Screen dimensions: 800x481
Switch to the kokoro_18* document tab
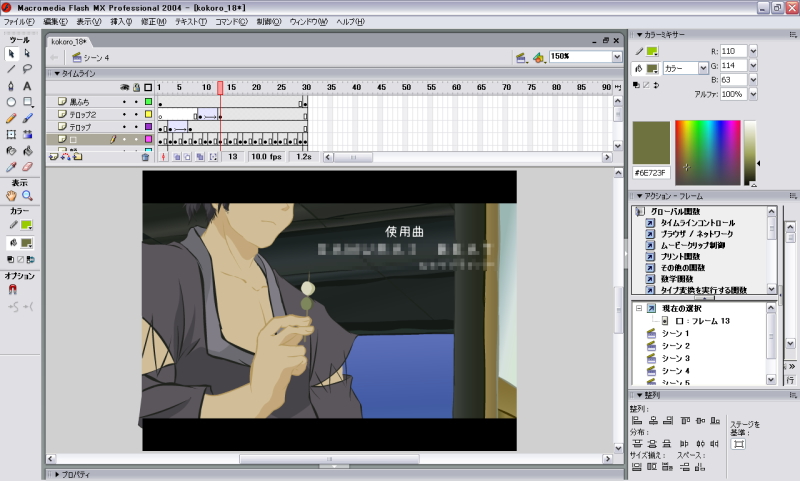(x=69, y=41)
